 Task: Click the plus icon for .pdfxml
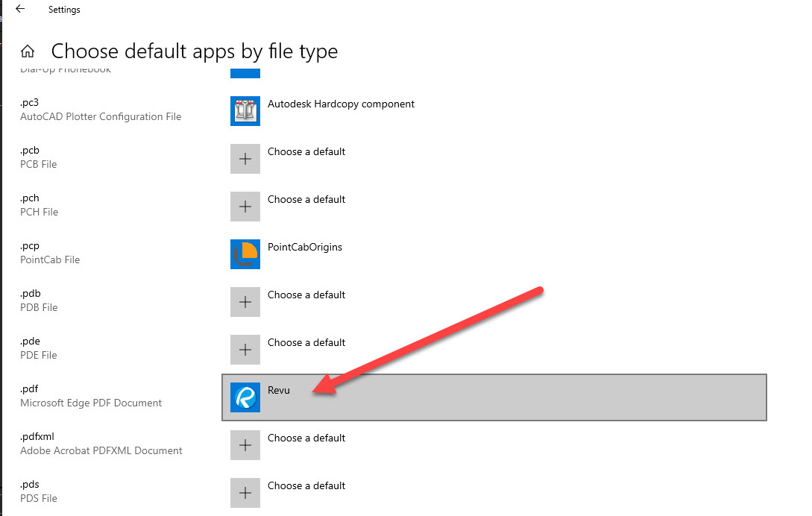pos(245,445)
